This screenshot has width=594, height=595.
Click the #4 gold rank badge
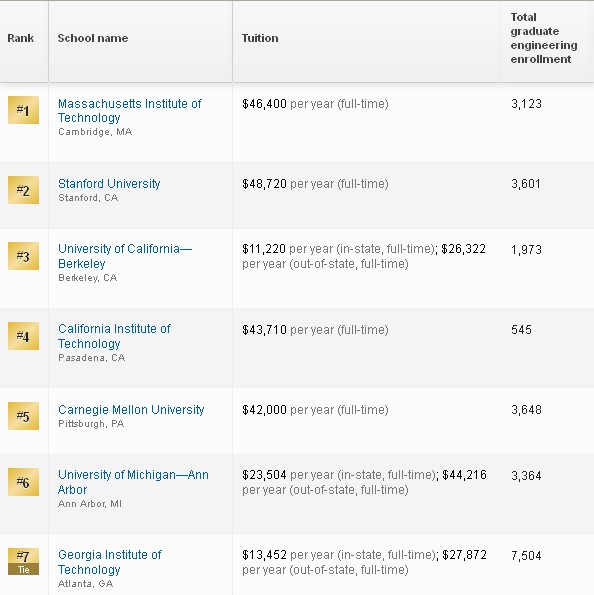23,336
